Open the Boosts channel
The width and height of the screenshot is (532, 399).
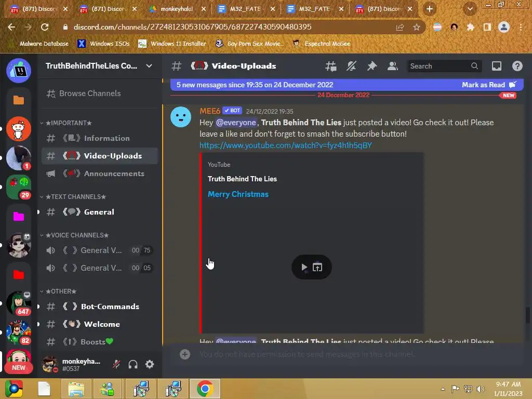pyautogui.click(x=99, y=342)
